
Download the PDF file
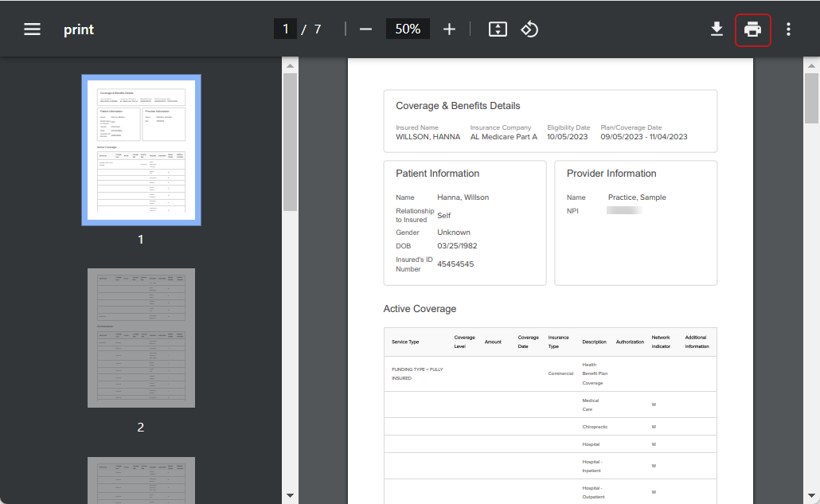[x=717, y=29]
